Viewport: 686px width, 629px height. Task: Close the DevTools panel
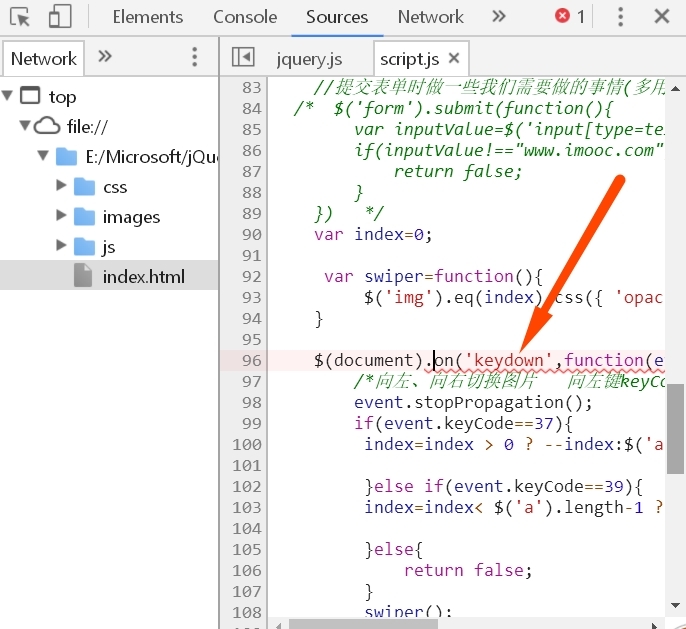pos(662,17)
